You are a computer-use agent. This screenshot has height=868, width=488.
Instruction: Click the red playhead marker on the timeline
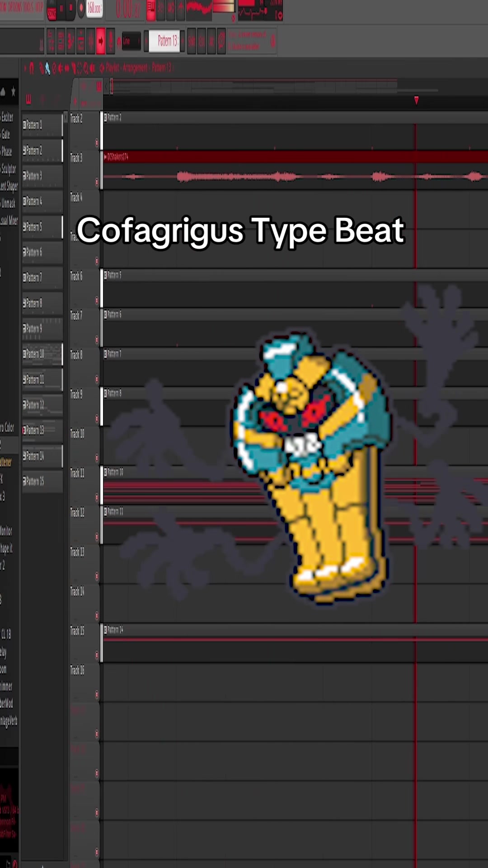(416, 100)
